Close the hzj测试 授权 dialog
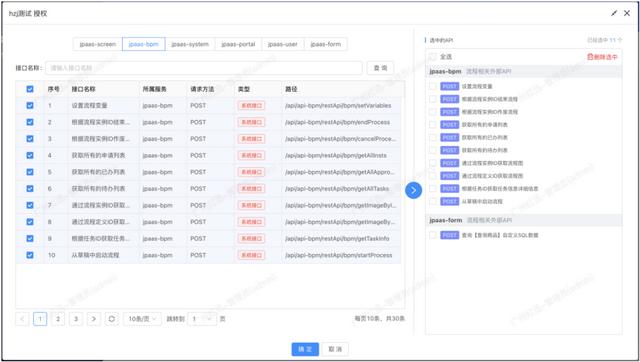 pyautogui.click(x=627, y=13)
